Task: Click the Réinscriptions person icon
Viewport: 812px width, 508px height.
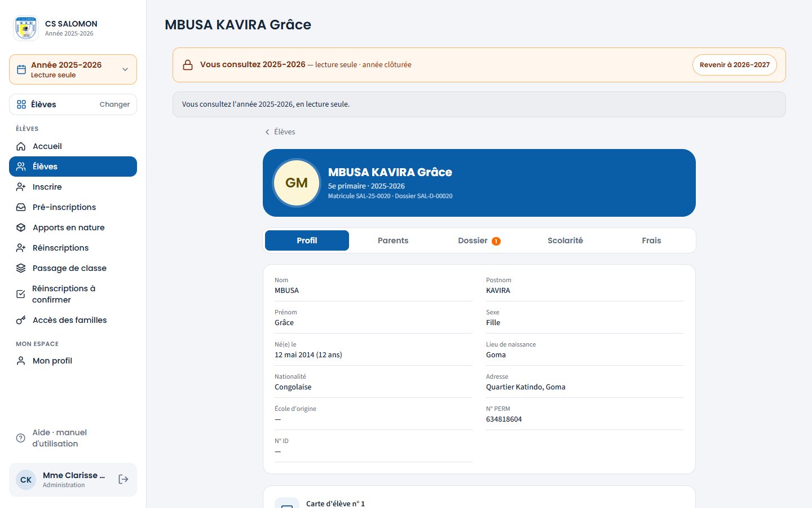Action: click(21, 248)
